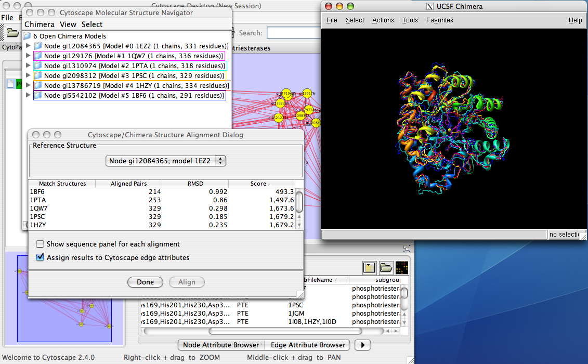Click the open-folder icon in Cytoscape toolbar

12,33
